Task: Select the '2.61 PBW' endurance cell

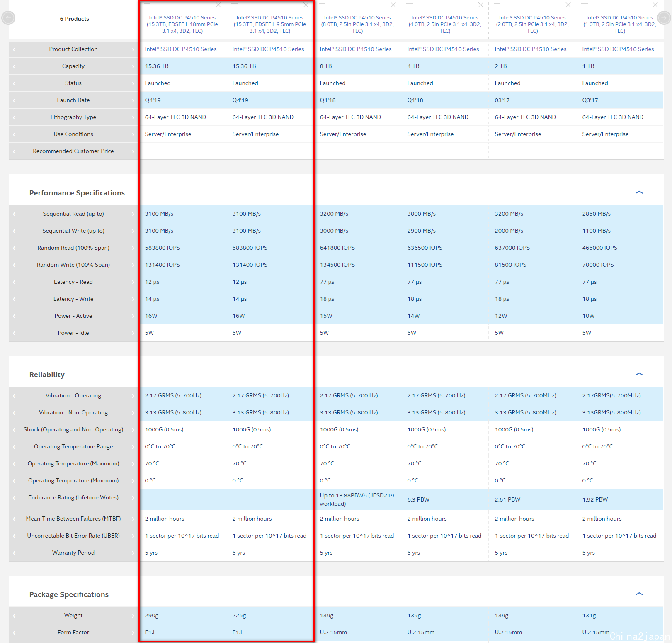Action: [x=532, y=499]
